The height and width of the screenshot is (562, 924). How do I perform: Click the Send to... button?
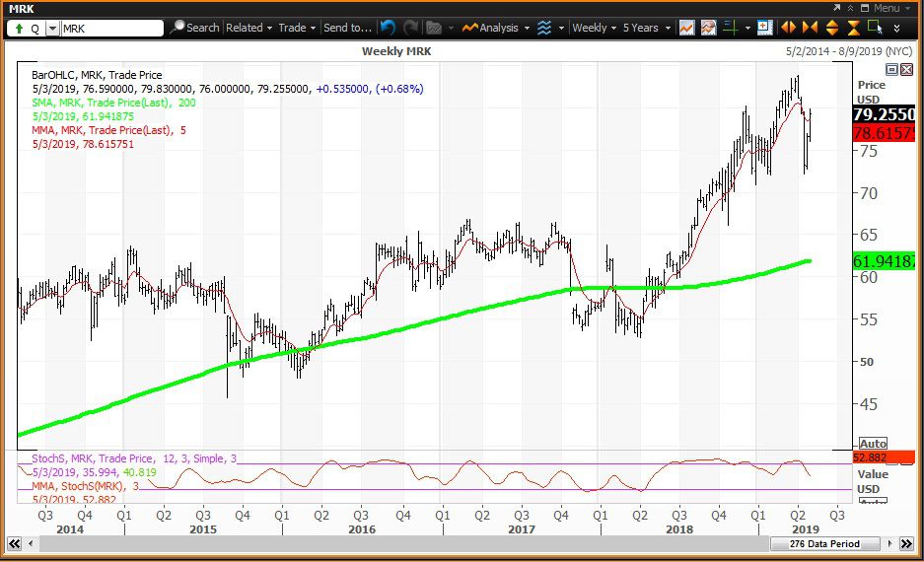347,28
